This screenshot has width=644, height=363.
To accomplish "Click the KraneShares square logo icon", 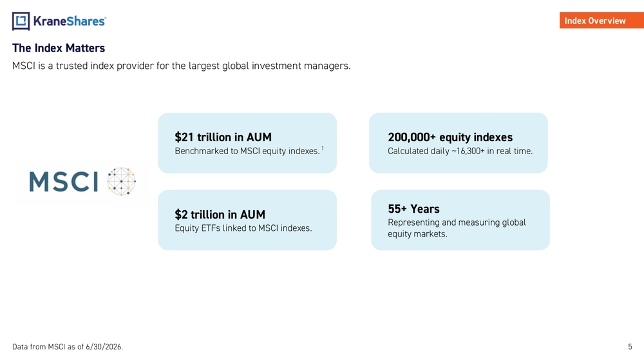I will tap(21, 21).
